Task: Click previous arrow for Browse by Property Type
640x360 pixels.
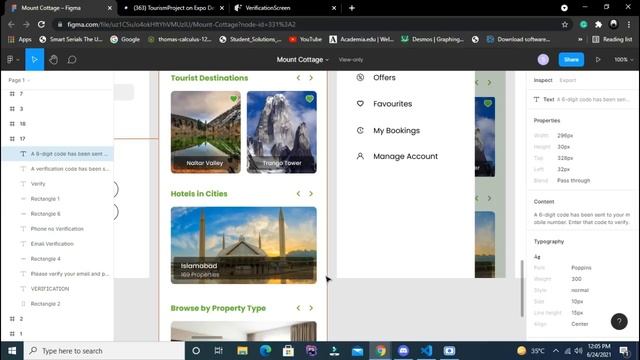Action: click(298, 308)
